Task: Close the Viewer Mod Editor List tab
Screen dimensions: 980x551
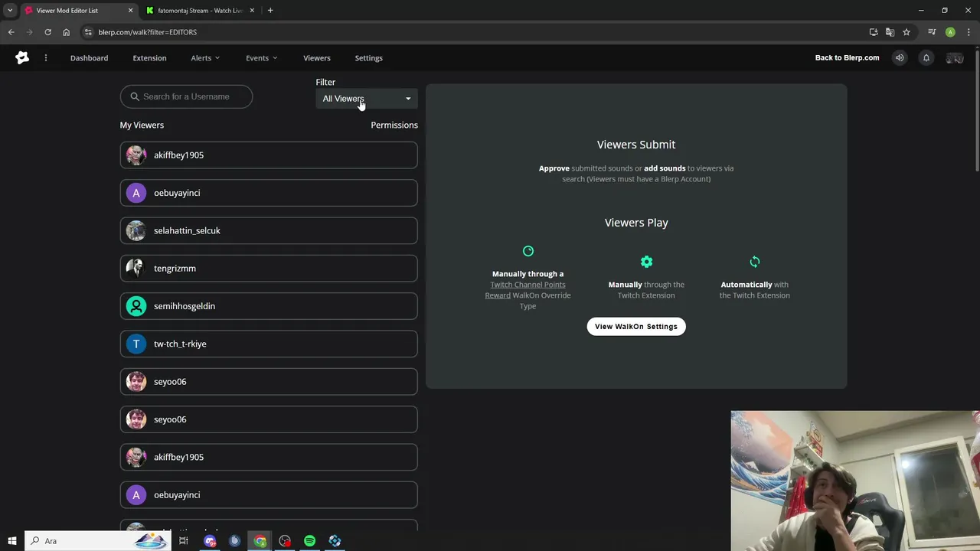Action: coord(130,11)
